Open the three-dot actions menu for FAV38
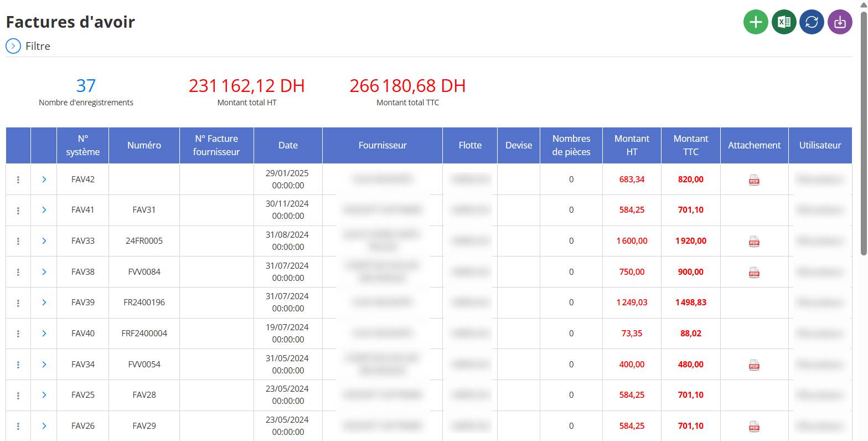Screen dimensions: 868x441 18,272
